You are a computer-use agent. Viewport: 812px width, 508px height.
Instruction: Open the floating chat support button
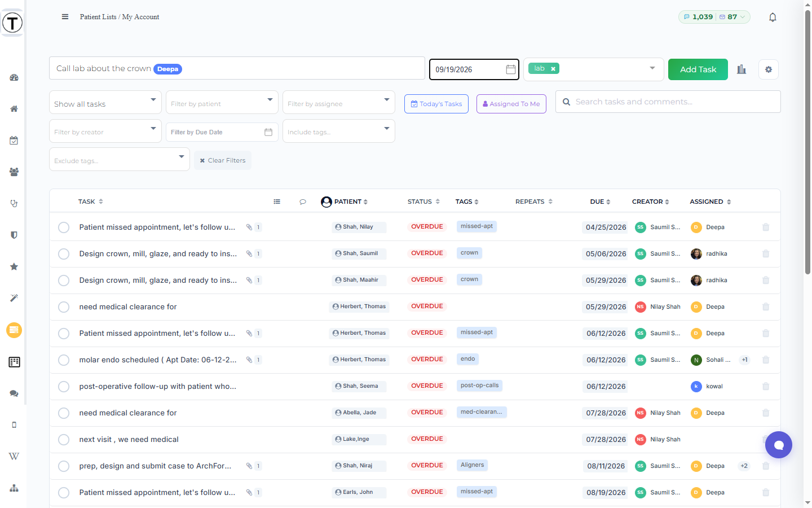(779, 445)
